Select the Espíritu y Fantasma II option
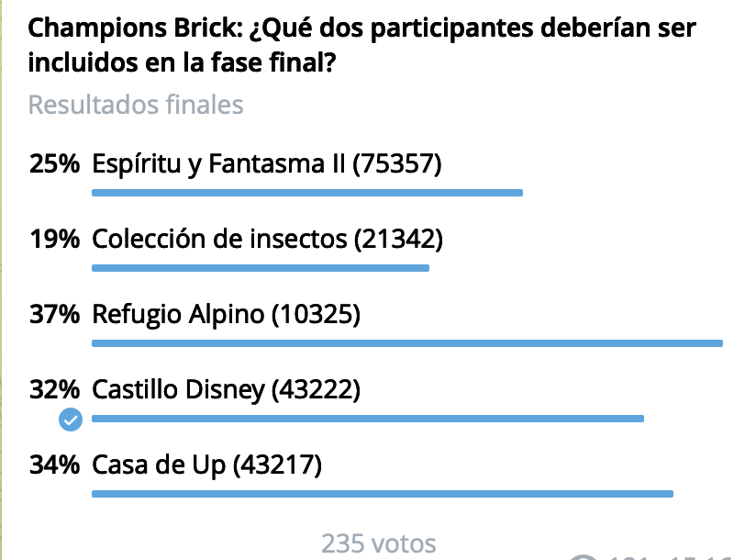 coord(267,164)
